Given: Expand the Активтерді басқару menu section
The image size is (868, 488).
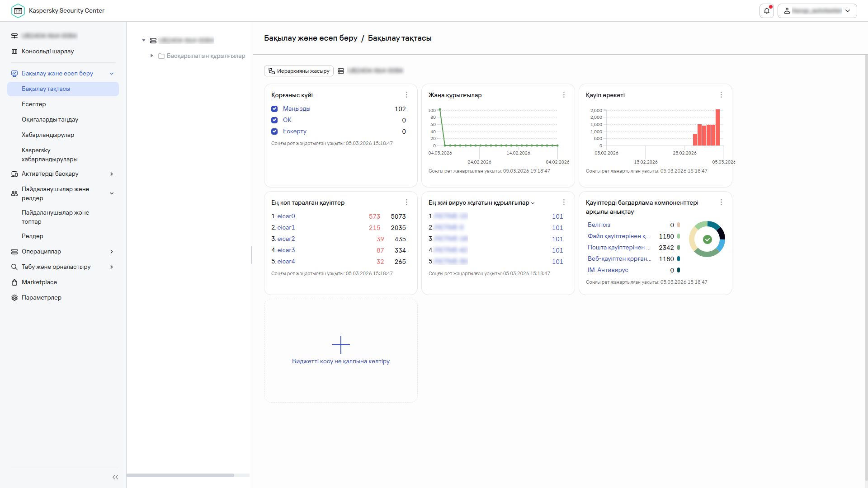Looking at the screenshot, I should [111, 174].
